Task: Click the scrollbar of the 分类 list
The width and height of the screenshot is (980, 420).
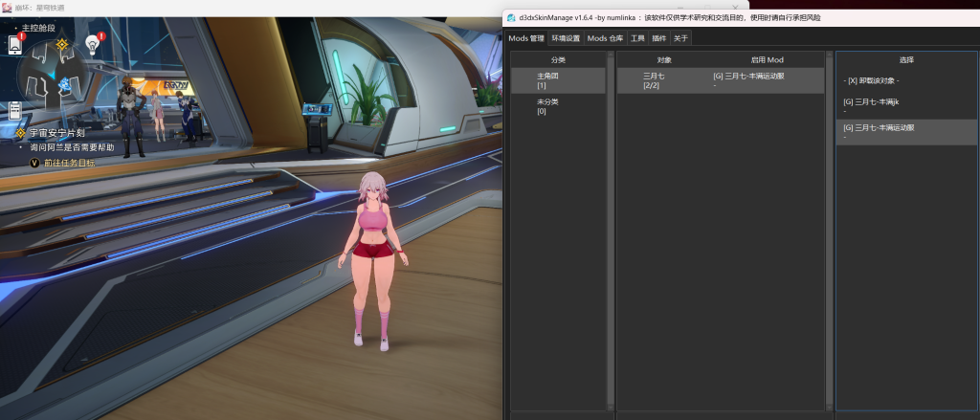Action: pyautogui.click(x=611, y=231)
